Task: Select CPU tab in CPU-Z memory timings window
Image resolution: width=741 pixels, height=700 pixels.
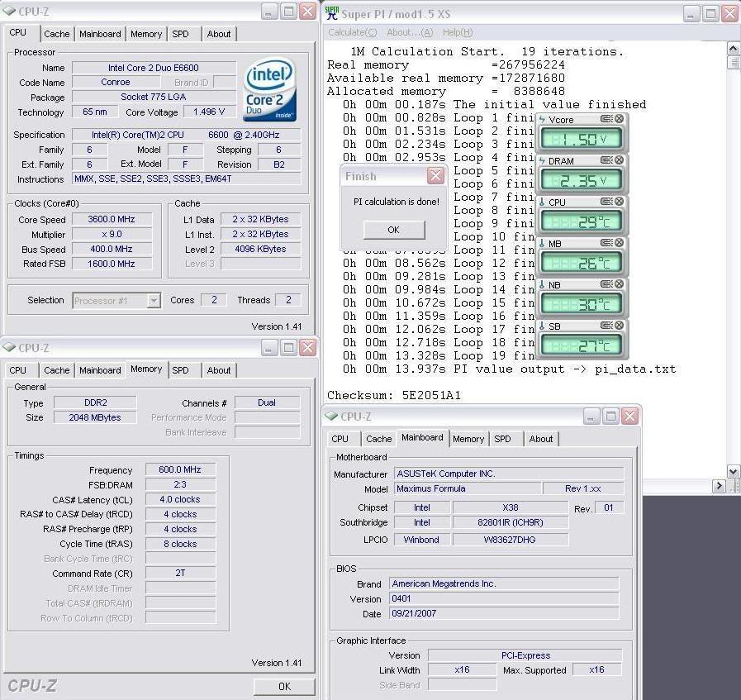Action: (x=18, y=370)
